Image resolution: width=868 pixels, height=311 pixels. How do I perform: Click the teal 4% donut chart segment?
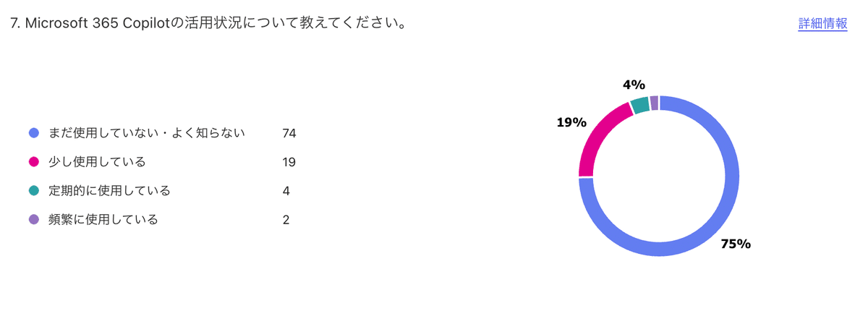(x=639, y=105)
